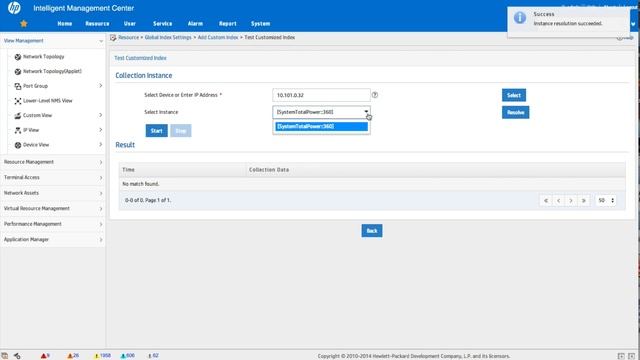The image size is (640, 360).
Task: Click the IP View icon
Action: point(18,130)
